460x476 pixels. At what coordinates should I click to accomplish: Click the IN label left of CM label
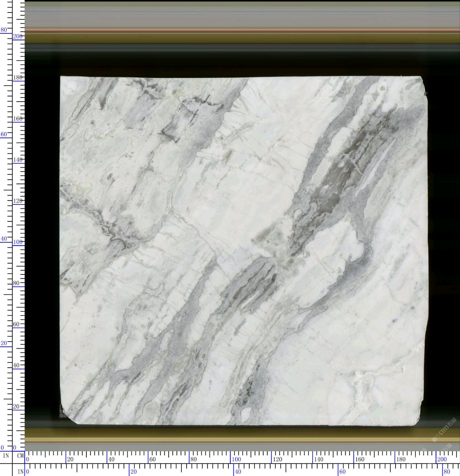6,456
